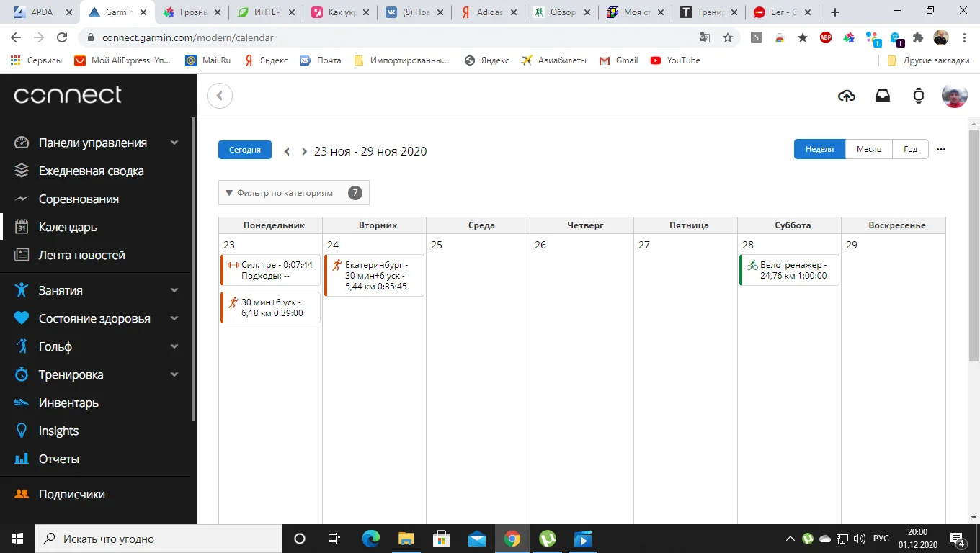Open the 30 мин+6 уск 6,18 км activity
This screenshot has width=980, height=553.
[x=270, y=307]
